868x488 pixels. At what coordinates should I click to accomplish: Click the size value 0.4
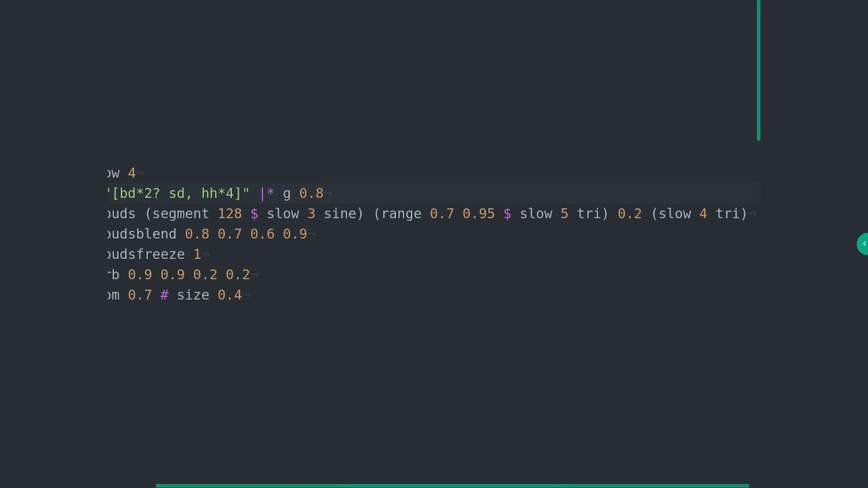point(230,295)
